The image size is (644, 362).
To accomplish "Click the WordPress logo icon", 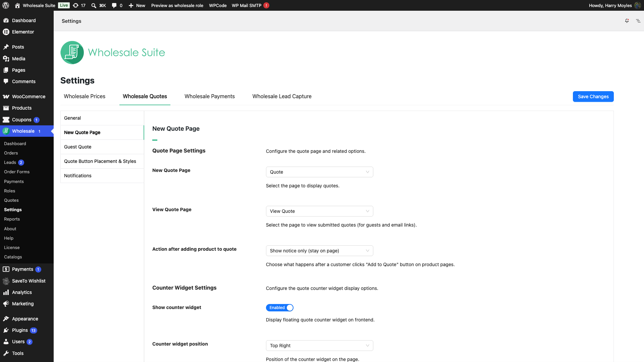I will pos(6,5).
